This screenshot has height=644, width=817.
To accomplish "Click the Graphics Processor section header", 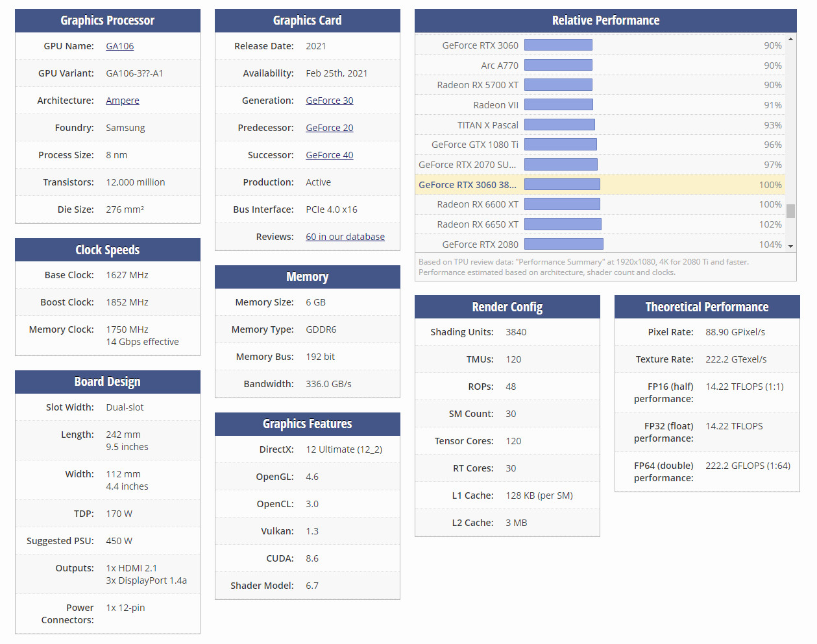I will click(108, 21).
